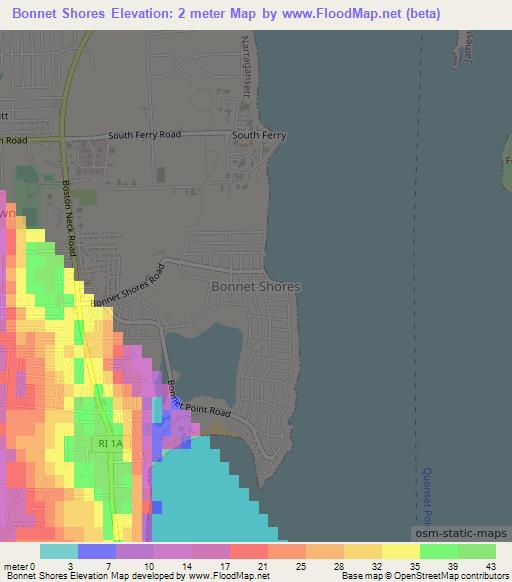512x582 pixels.
Task: Select the Bonnet Shores Road label
Action: tap(128, 285)
